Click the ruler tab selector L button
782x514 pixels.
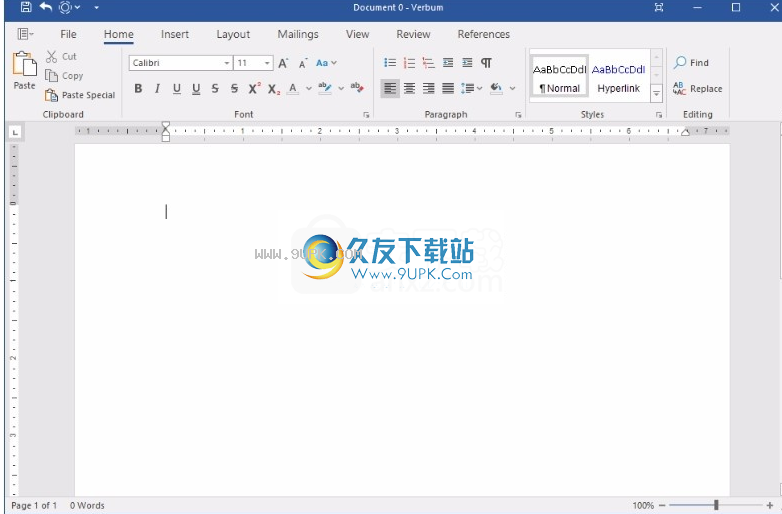[15, 132]
